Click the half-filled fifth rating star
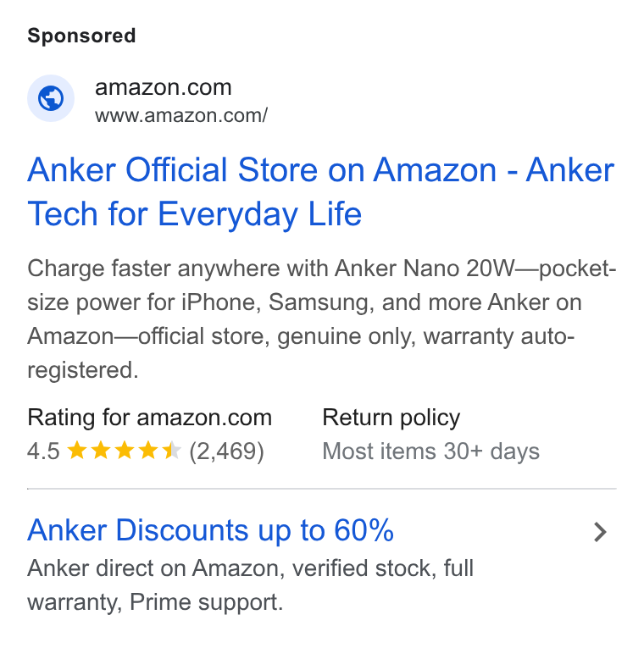The image size is (644, 659). [172, 451]
